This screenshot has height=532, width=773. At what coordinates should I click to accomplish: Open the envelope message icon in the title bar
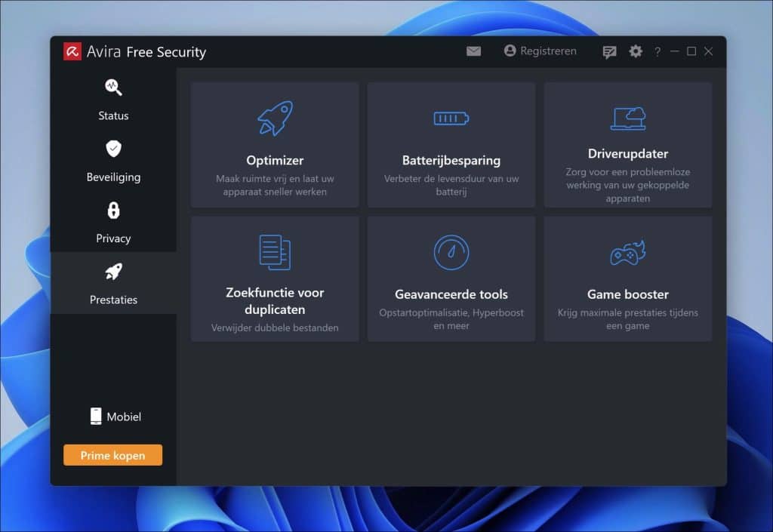tap(473, 51)
